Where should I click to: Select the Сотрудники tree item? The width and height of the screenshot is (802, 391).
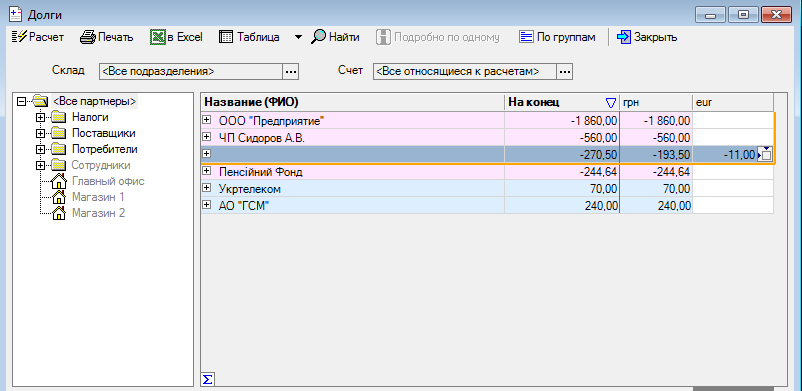click(x=101, y=165)
